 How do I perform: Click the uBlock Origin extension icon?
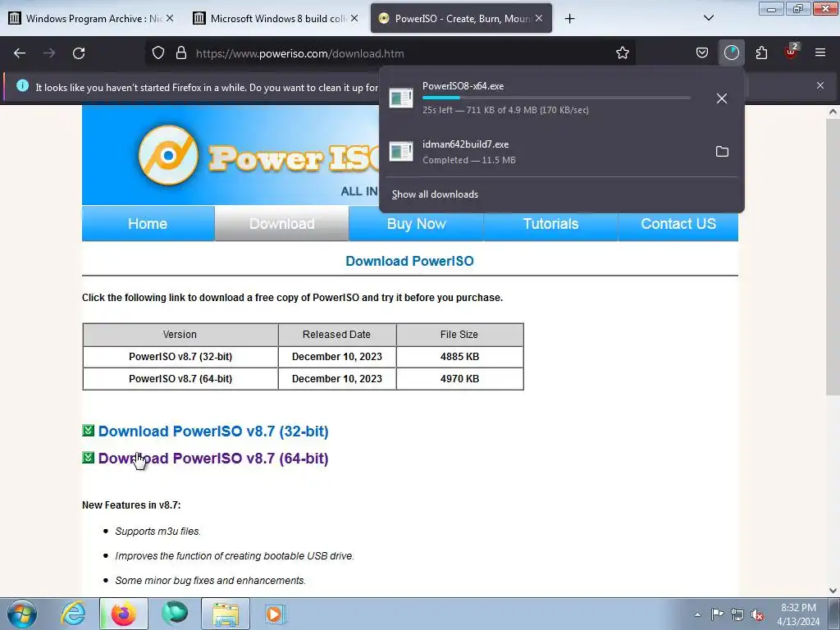tap(792, 52)
